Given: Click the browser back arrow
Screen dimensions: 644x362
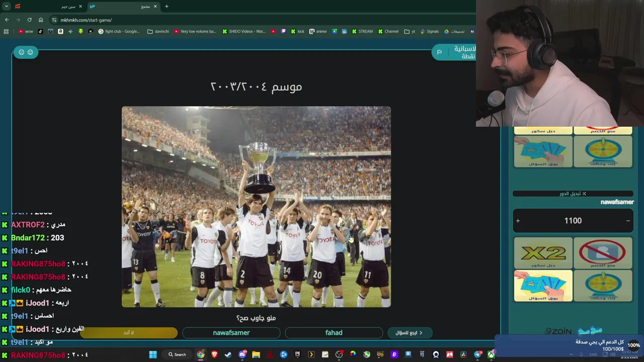Looking at the screenshot, I should coord(7,20).
